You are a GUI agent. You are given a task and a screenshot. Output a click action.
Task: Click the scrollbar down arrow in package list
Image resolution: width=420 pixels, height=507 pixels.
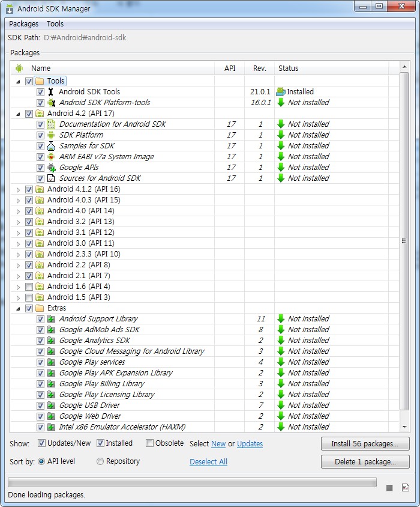coord(404,427)
